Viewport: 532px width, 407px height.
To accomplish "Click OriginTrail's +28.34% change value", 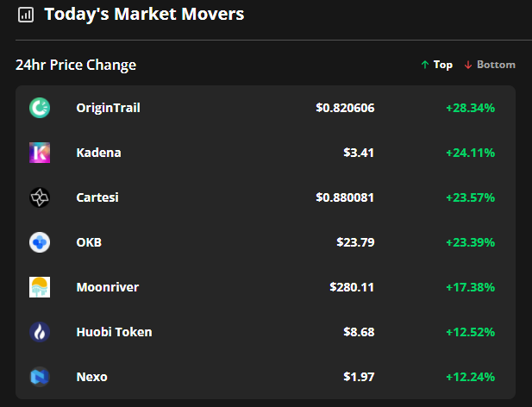I will pyautogui.click(x=470, y=108).
